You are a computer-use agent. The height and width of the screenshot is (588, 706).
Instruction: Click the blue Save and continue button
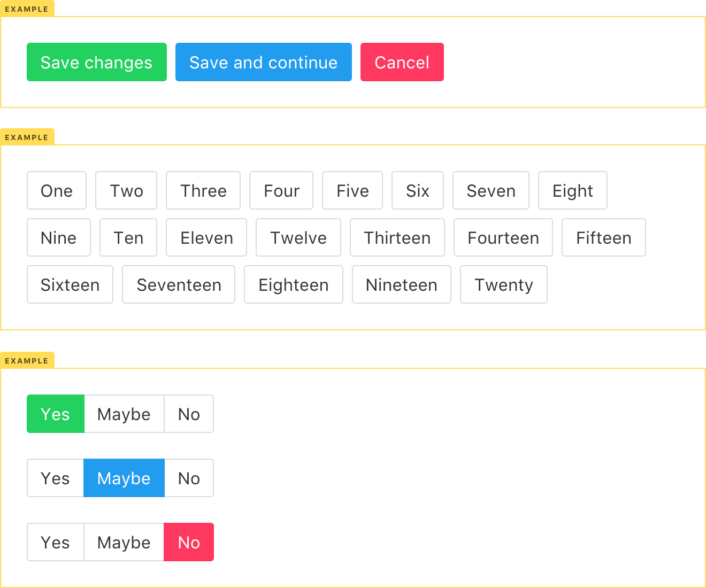pos(263,62)
